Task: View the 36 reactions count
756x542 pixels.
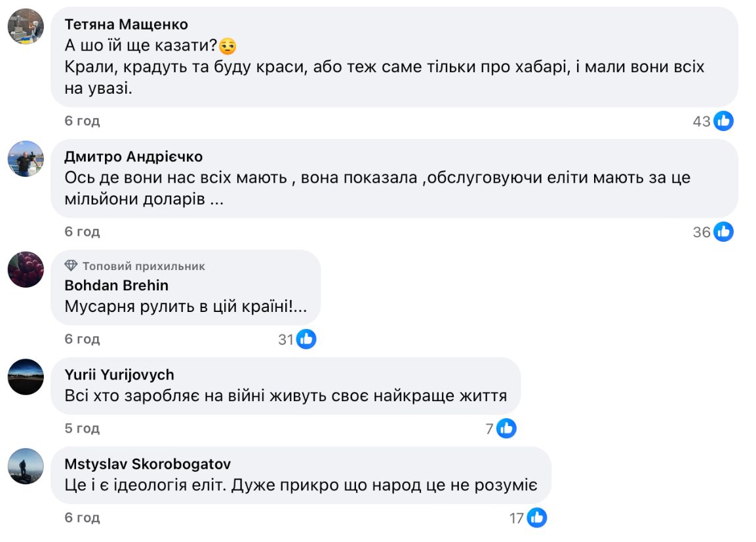Action: 702,232
